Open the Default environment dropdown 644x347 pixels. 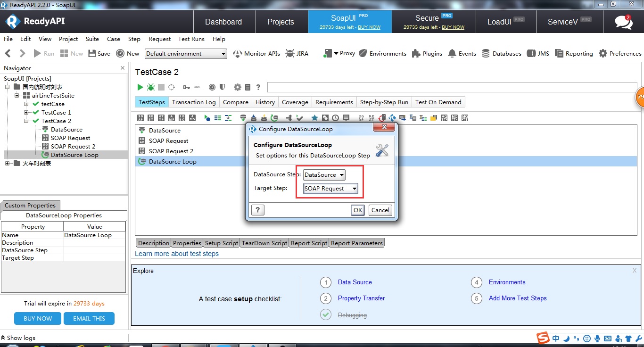[x=186, y=54]
